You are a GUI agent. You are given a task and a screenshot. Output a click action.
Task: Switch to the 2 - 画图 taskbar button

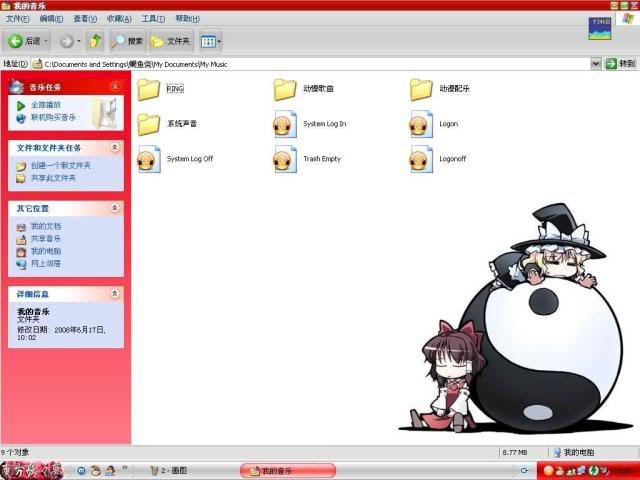[x=169, y=471]
